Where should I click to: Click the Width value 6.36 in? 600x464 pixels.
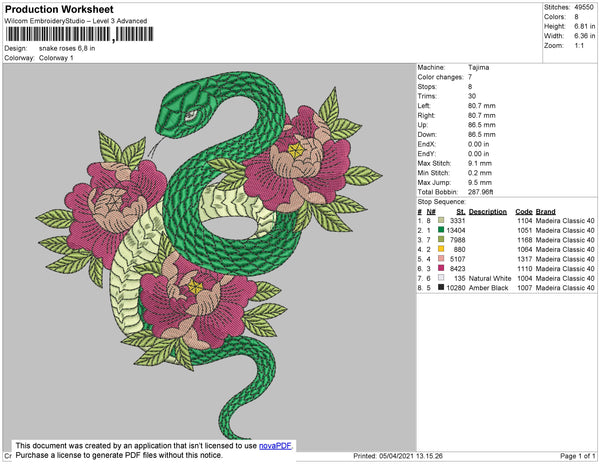click(x=585, y=36)
